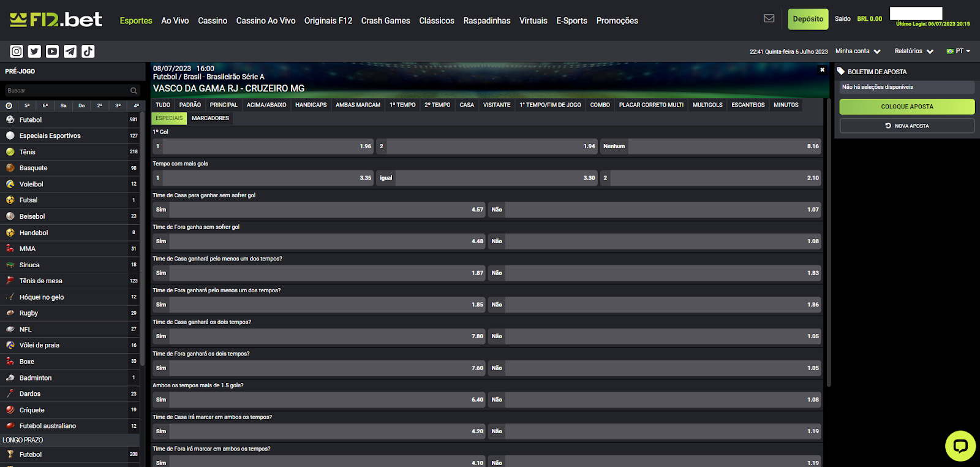Expand the Minha conta dropdown
The height and width of the screenshot is (467, 980).
coord(858,51)
